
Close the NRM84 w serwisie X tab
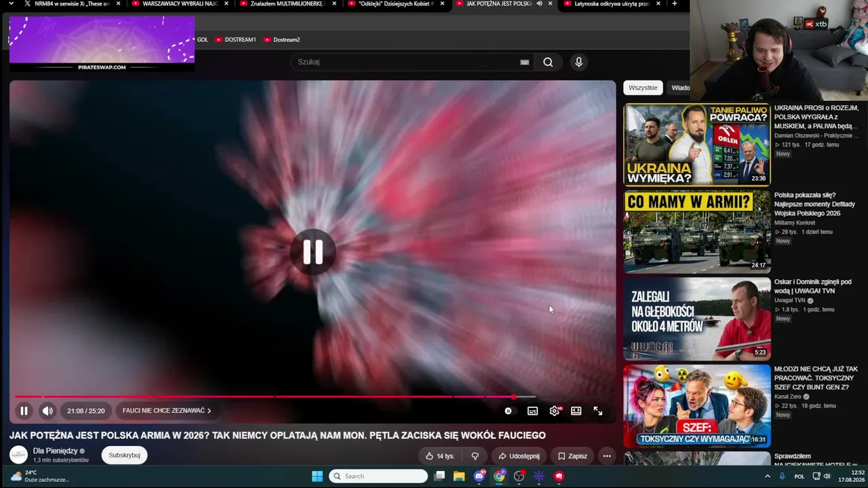click(x=118, y=3)
